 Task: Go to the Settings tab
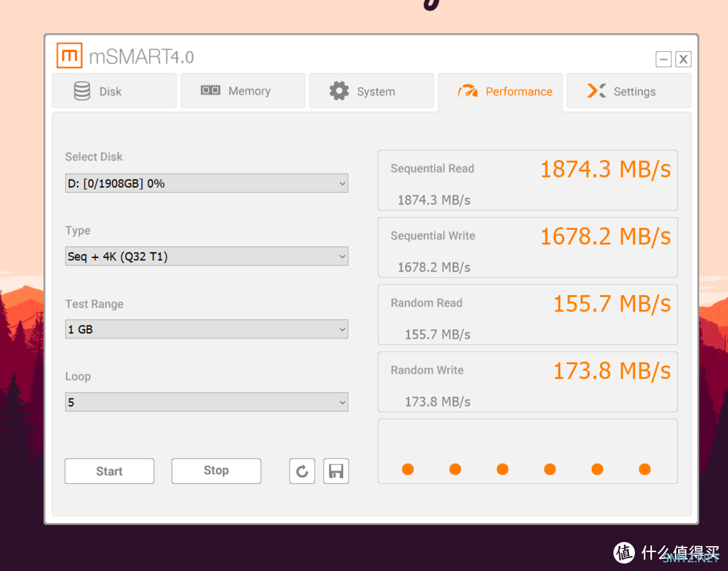(629, 90)
